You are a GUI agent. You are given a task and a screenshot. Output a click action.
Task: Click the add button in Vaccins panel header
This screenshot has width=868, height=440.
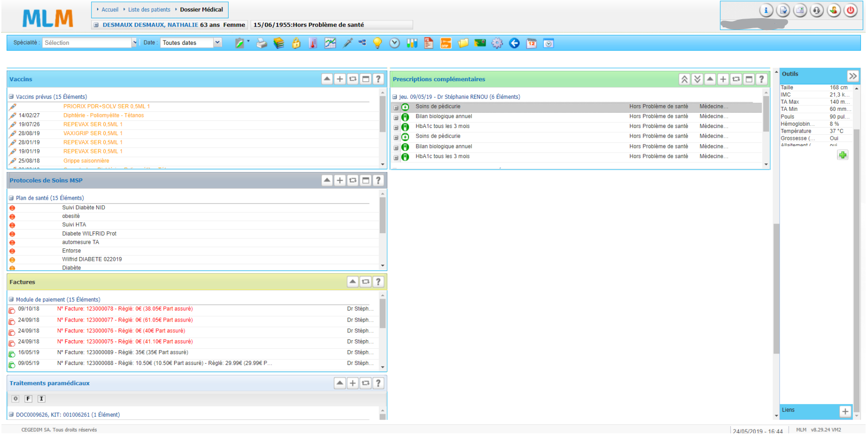coord(340,79)
